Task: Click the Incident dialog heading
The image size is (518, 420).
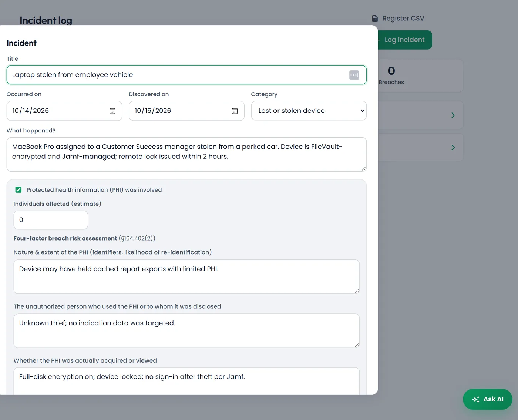Action: click(x=21, y=43)
